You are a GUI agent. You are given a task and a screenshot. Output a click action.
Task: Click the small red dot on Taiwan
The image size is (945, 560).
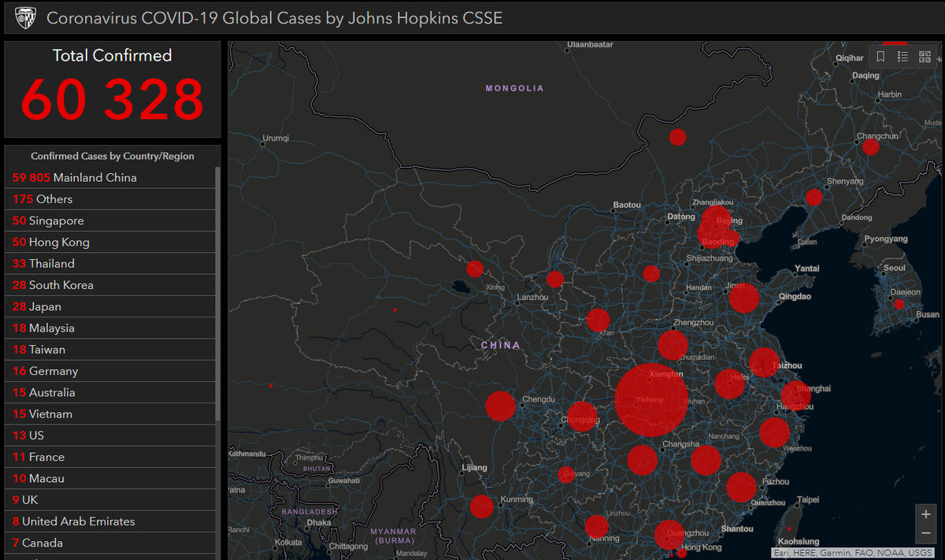click(x=789, y=529)
